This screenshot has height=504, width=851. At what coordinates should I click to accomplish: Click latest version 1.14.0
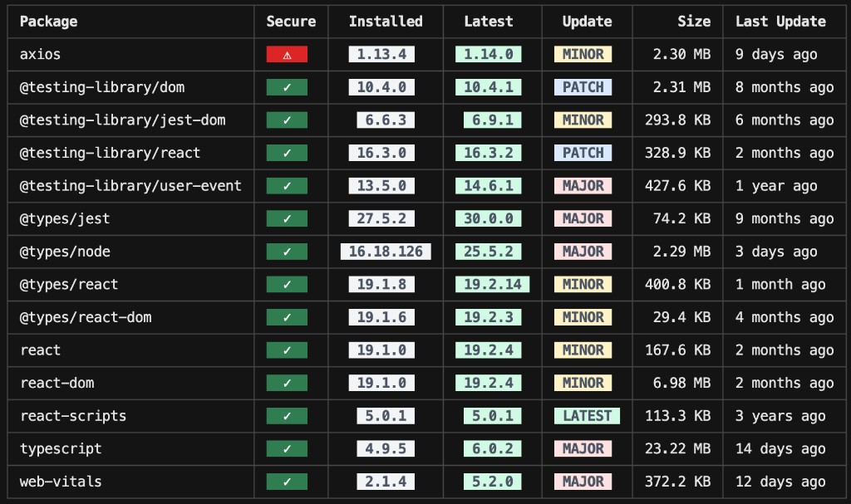coord(489,54)
